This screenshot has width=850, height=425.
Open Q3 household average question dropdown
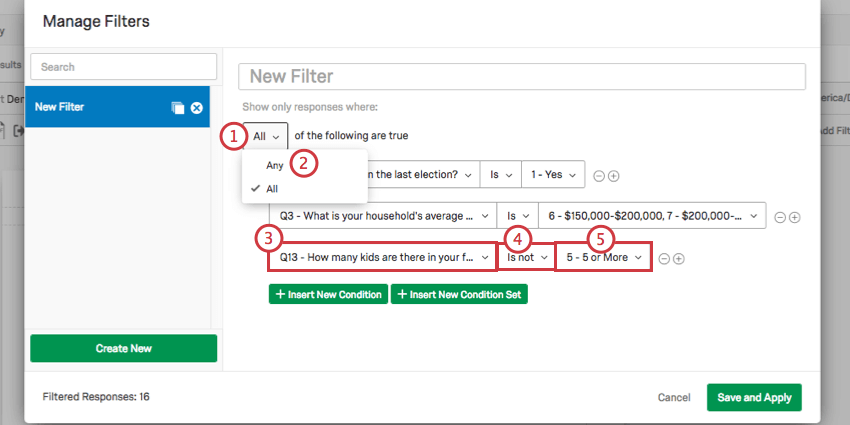[x=383, y=216]
